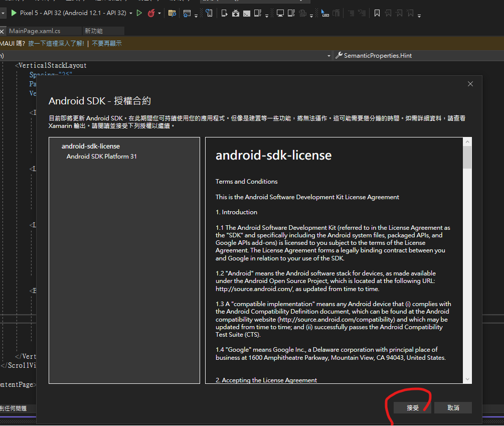Image resolution: width=504 pixels, height=426 pixels.
Task: Click the first dimmed indent lines icon
Action: (352, 13)
